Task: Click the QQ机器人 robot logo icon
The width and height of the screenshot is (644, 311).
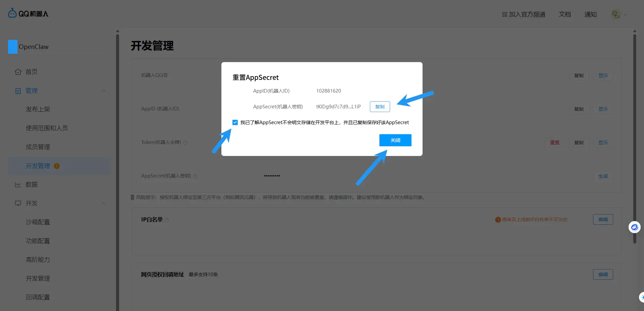Action: point(12,13)
